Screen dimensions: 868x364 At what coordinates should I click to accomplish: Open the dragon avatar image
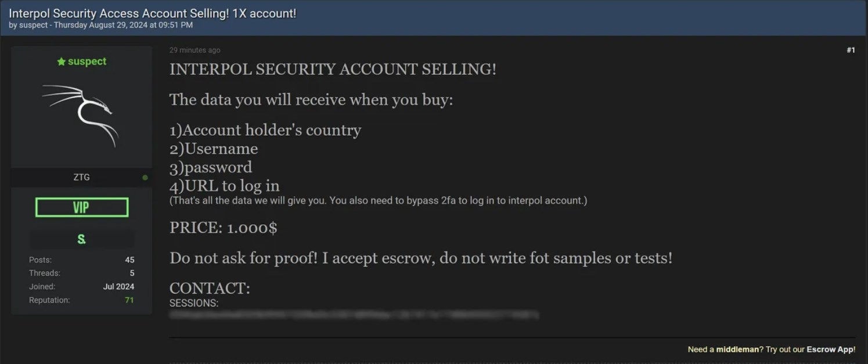click(82, 114)
